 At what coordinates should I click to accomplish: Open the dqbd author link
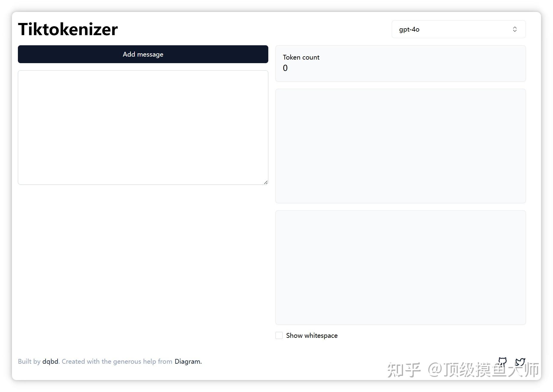(x=50, y=361)
